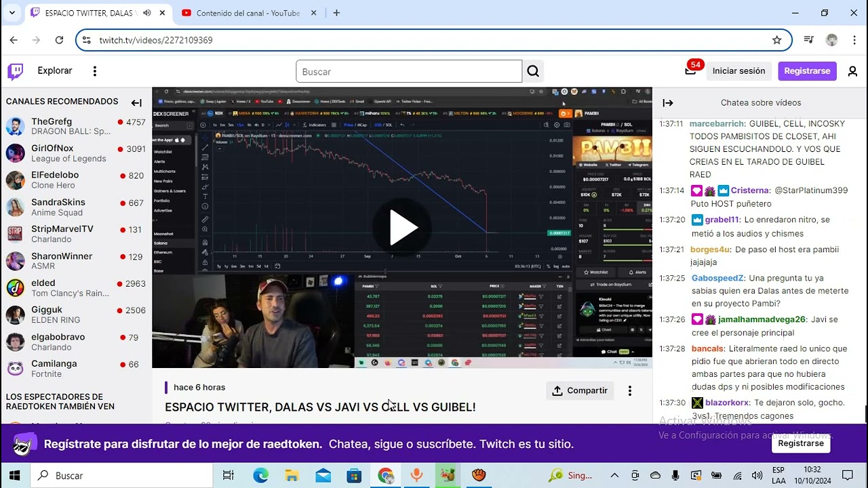Open Gigguk ELDEN RING channel

click(x=76, y=314)
